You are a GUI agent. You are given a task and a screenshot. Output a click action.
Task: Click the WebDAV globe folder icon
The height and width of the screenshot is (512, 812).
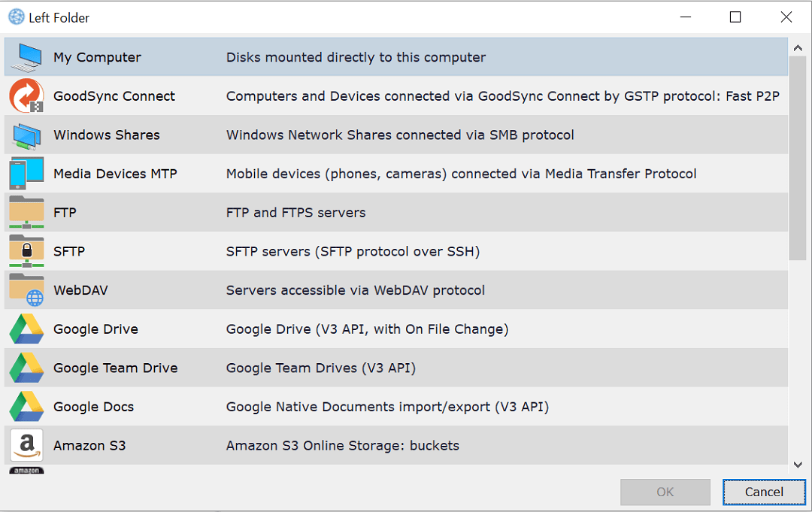[27, 290]
